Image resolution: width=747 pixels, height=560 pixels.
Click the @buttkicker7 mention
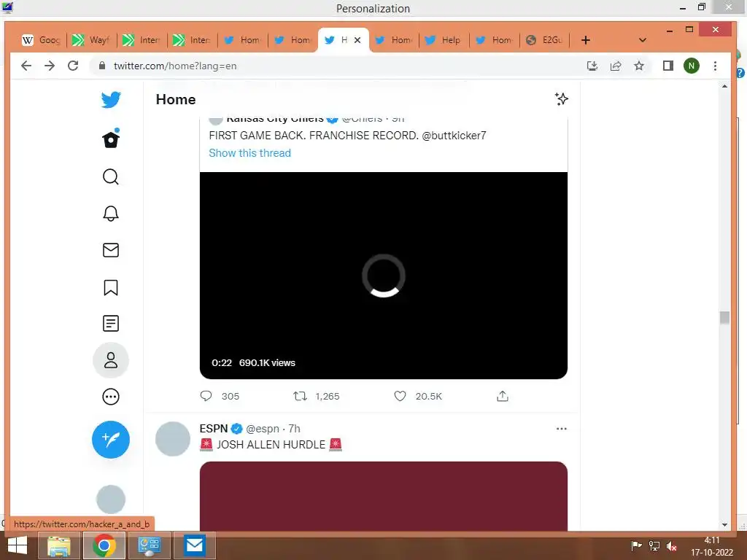pyautogui.click(x=454, y=136)
